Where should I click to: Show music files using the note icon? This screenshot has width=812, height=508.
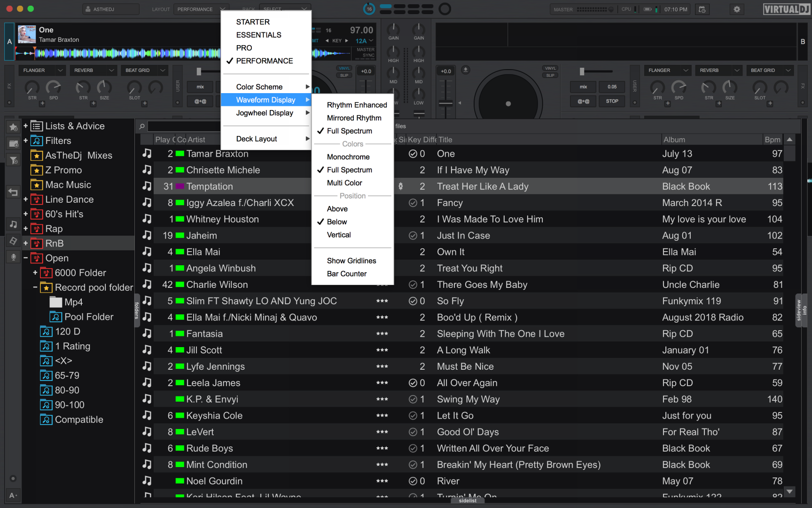point(13,224)
